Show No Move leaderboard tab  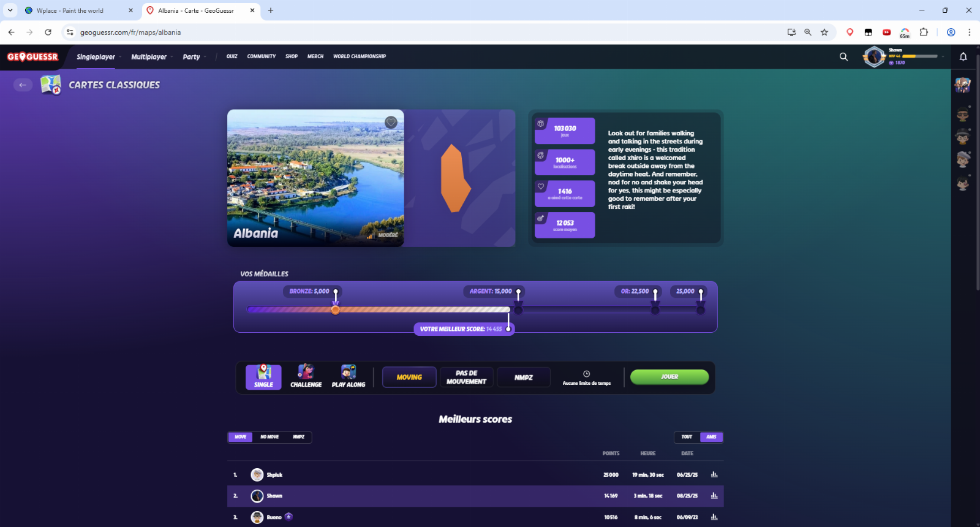click(x=269, y=437)
